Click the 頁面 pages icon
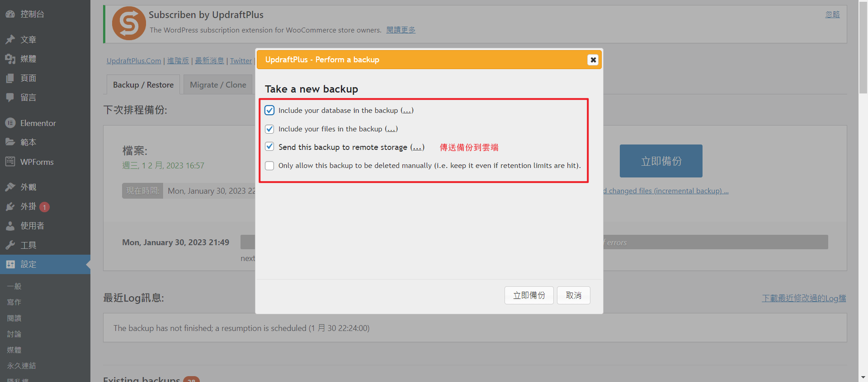Viewport: 868px width, 382px height. click(10, 78)
